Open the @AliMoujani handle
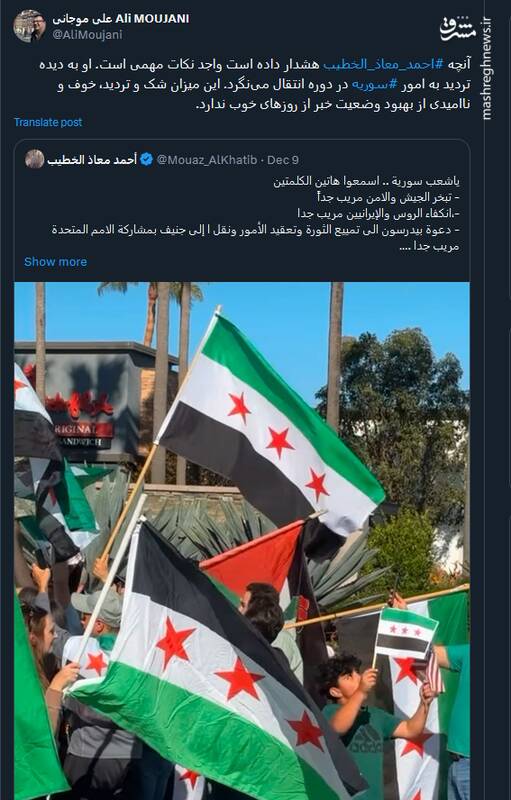The width and height of the screenshot is (511, 800). pyautogui.click(x=87, y=34)
